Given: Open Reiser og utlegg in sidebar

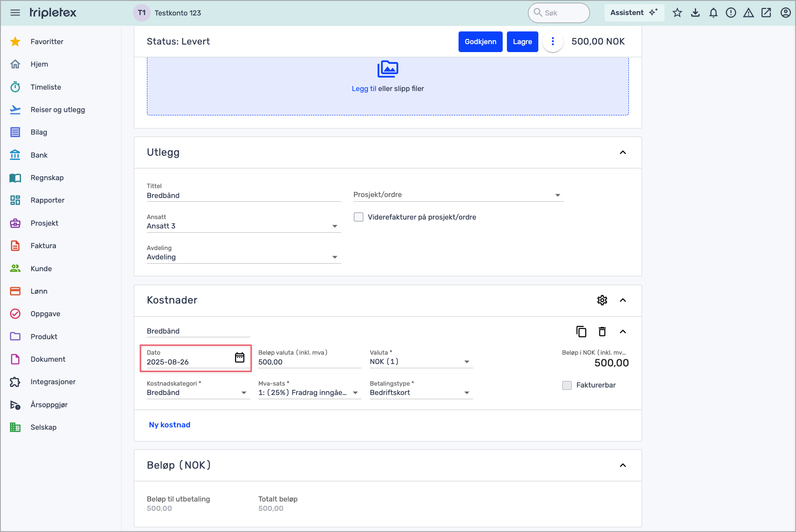Looking at the screenshot, I should coord(58,110).
